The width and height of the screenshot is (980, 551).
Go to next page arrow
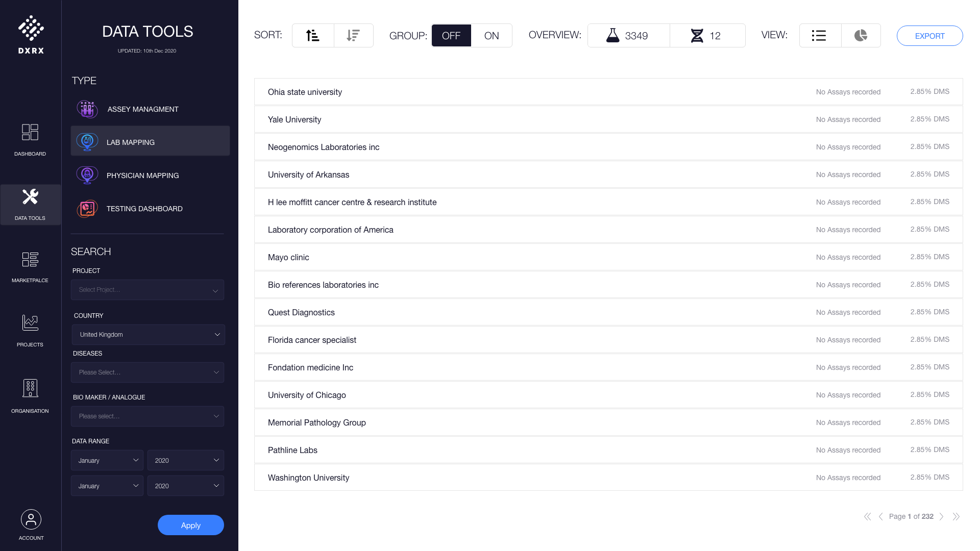tap(942, 517)
